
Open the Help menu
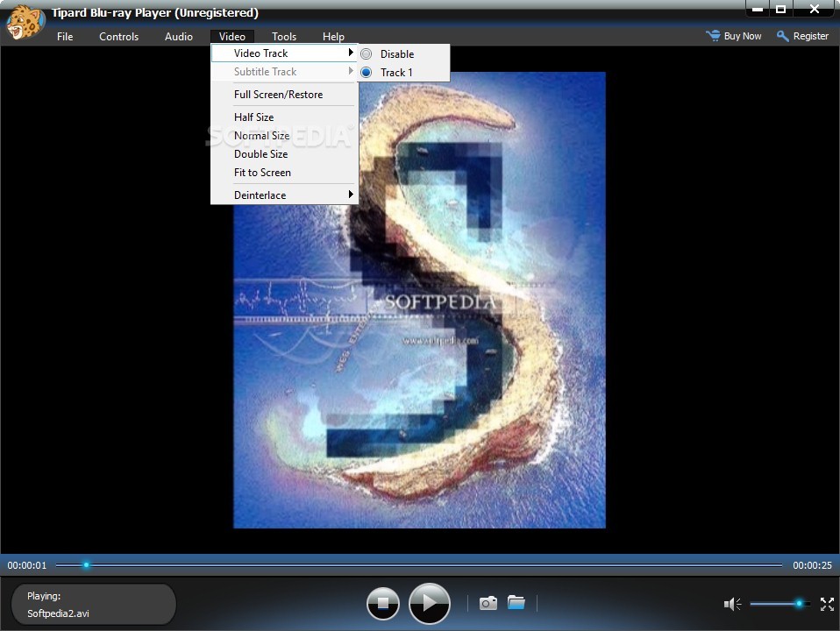(x=333, y=37)
